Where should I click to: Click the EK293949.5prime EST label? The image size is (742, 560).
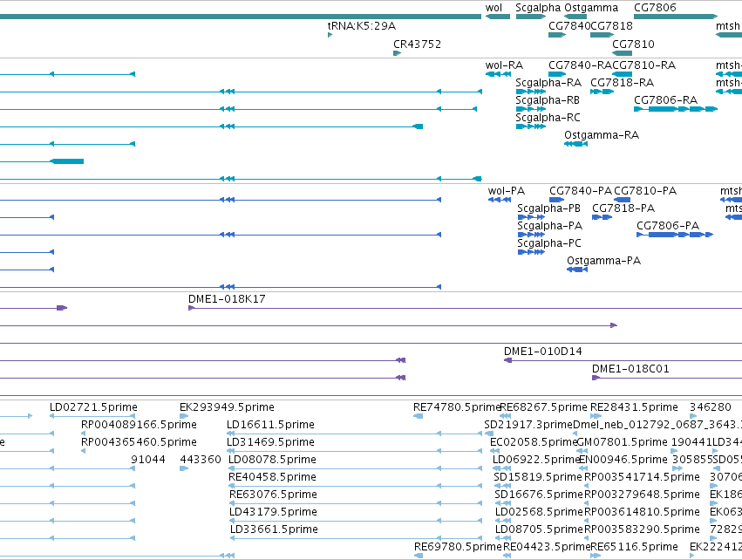tap(228, 407)
